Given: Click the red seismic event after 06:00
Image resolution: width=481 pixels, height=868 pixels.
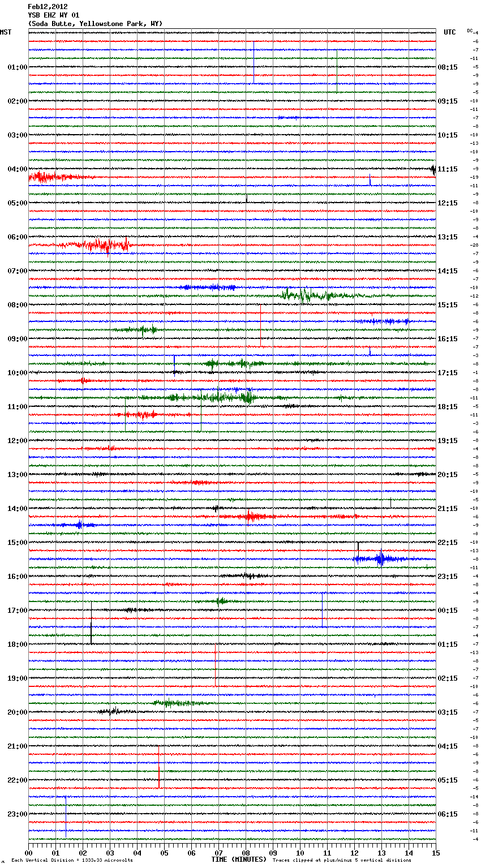Looking at the screenshot, I should pyautogui.click(x=96, y=245).
